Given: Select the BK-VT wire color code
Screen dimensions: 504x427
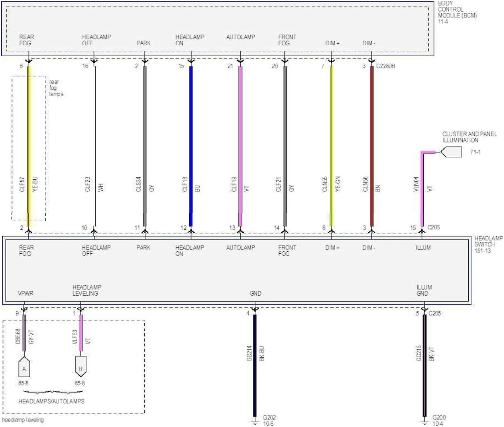Looking at the screenshot, I should pyautogui.click(x=432, y=354).
